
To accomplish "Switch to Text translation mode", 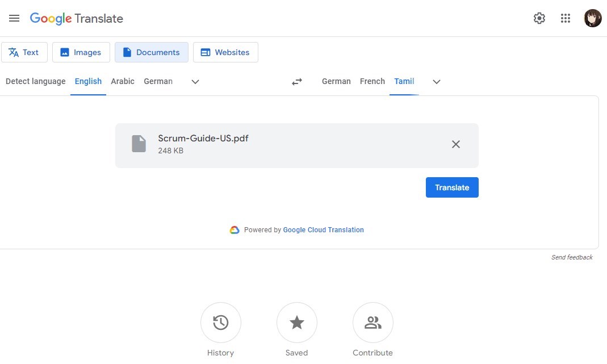I will (x=24, y=52).
